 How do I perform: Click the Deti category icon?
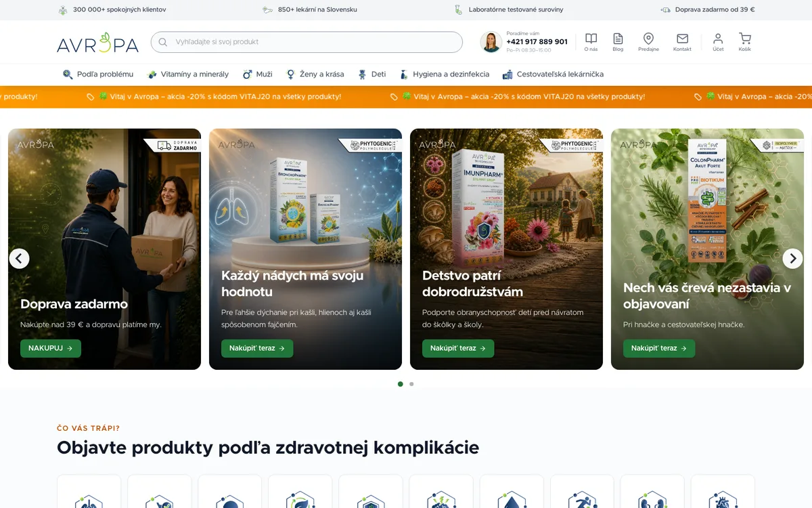click(363, 75)
